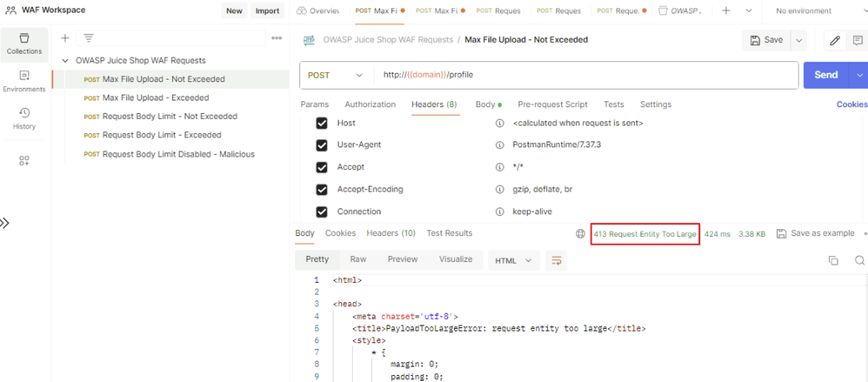This screenshot has height=382, width=868.
Task: Open collections more options ellipsis
Action: tap(277, 37)
